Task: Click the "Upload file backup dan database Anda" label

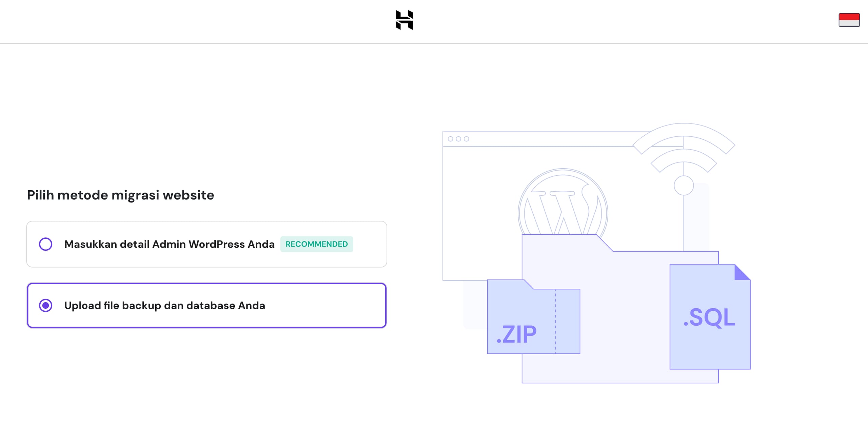Action: [x=165, y=305]
